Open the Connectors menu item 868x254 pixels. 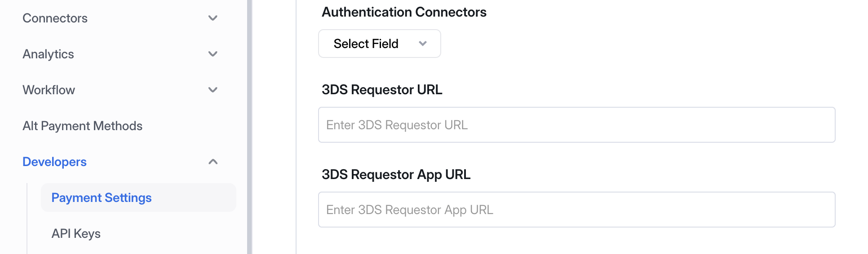click(x=55, y=18)
